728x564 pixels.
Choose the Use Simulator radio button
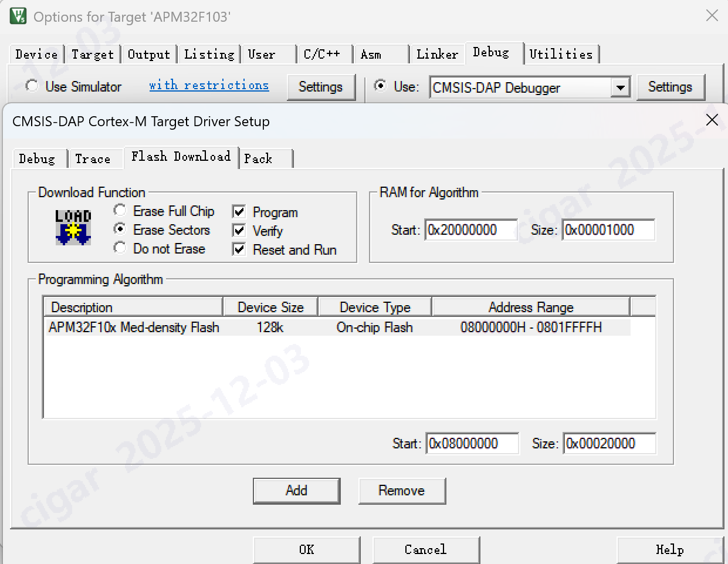[x=32, y=86]
